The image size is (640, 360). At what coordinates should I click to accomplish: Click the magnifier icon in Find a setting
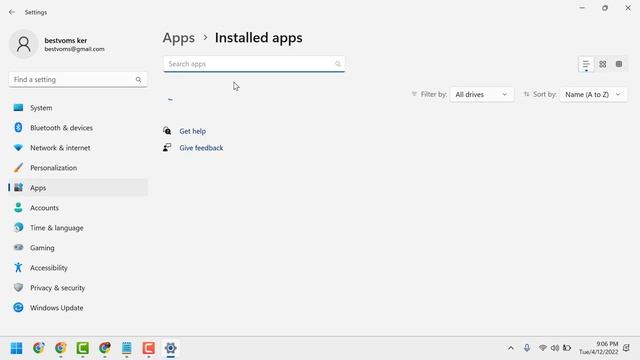[138, 80]
